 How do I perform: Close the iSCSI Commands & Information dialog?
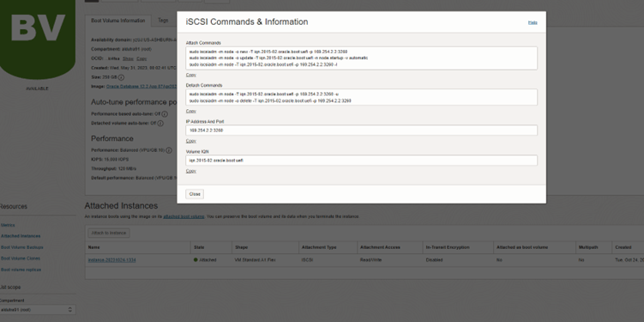[195, 194]
